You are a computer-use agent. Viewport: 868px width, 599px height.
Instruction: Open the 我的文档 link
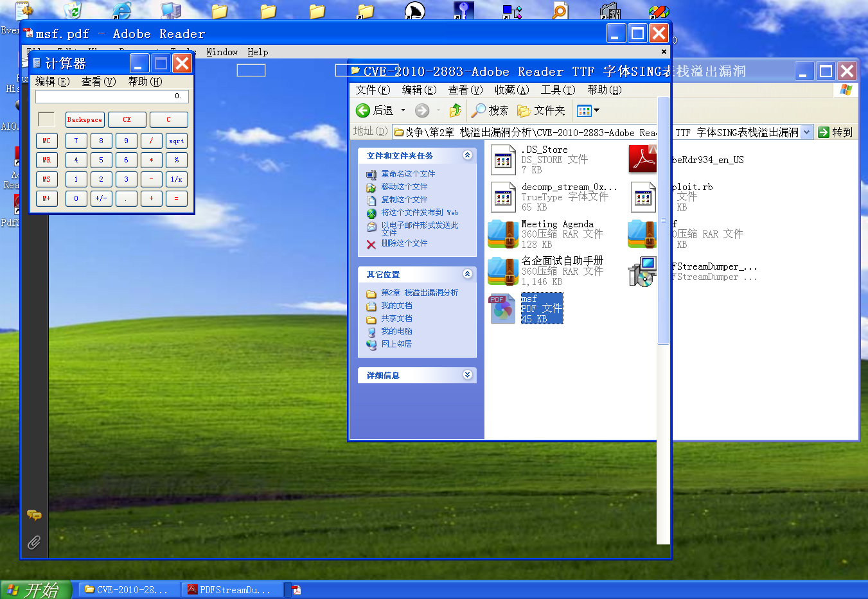point(396,306)
